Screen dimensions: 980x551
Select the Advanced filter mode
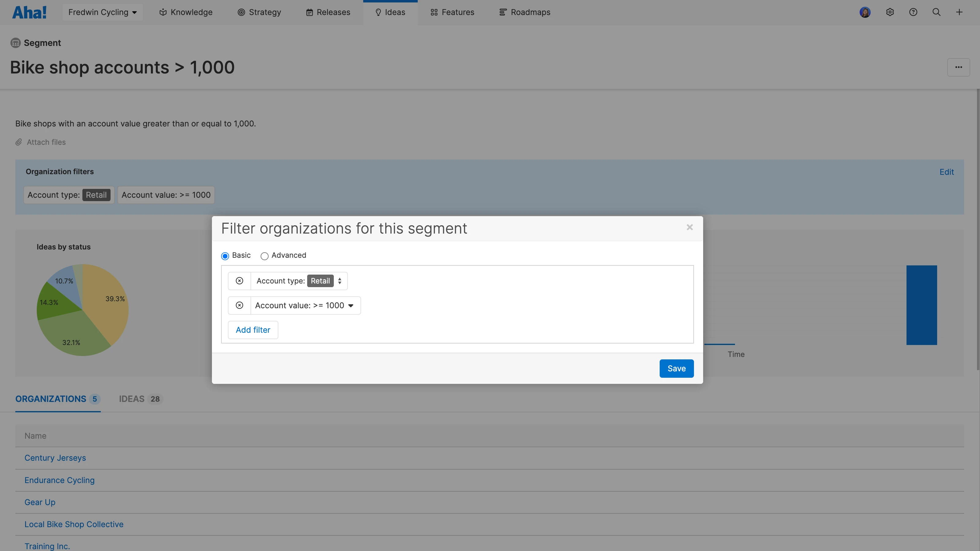click(265, 256)
